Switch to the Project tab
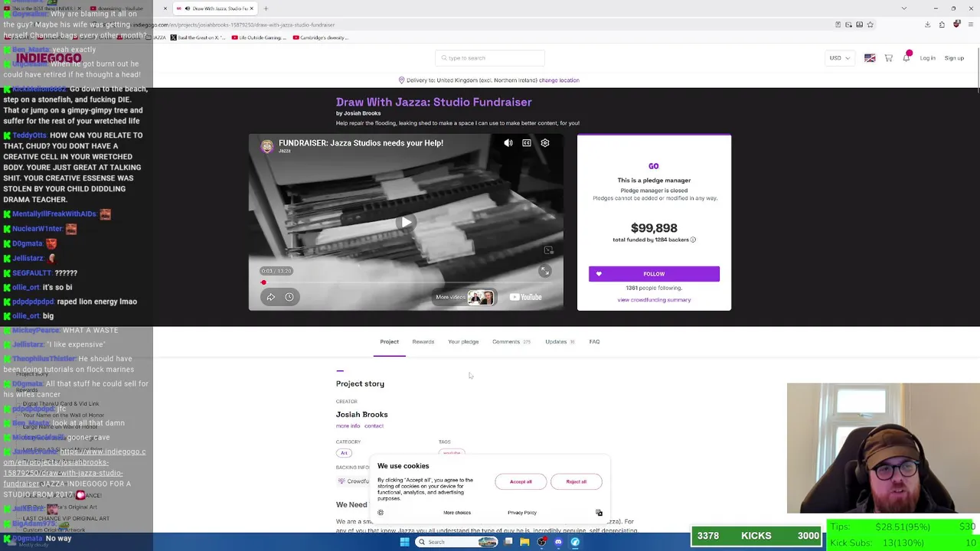Viewport: 980px width, 551px height. [389, 342]
